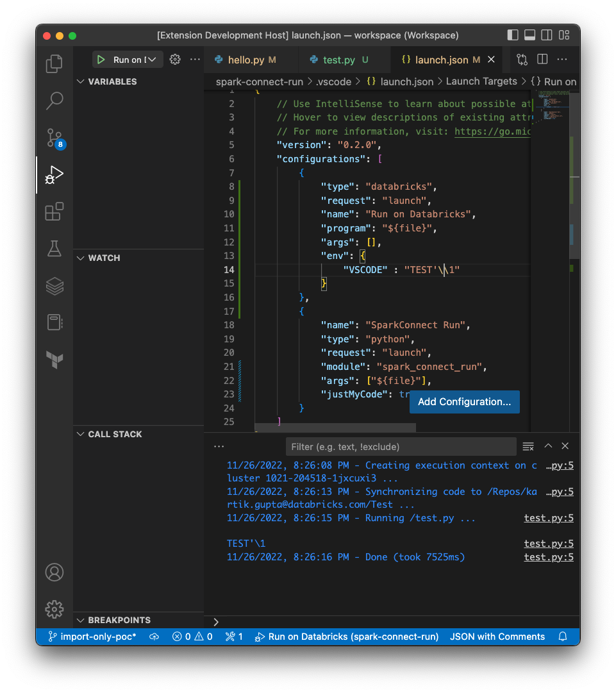Open Source Control with 8 changes
The height and width of the screenshot is (693, 616).
point(55,138)
